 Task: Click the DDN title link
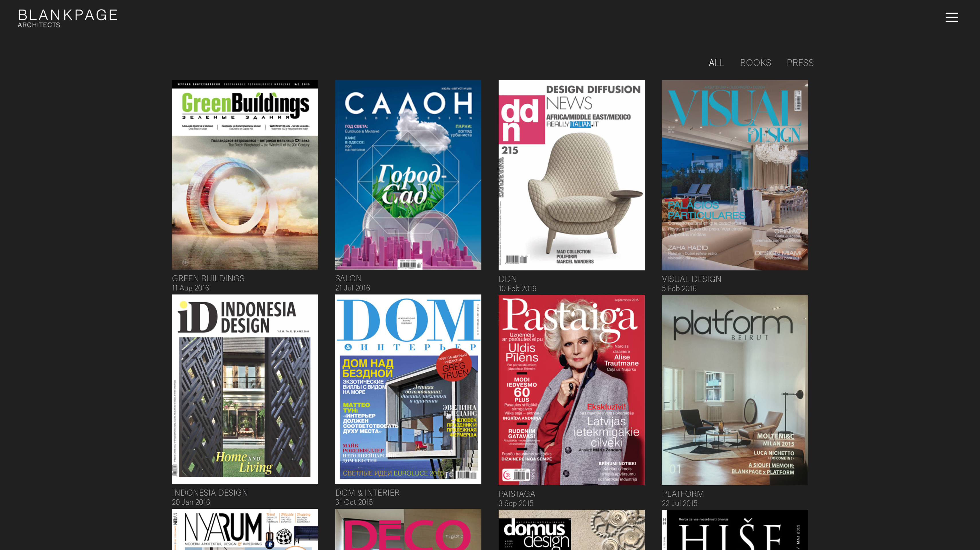[507, 279]
